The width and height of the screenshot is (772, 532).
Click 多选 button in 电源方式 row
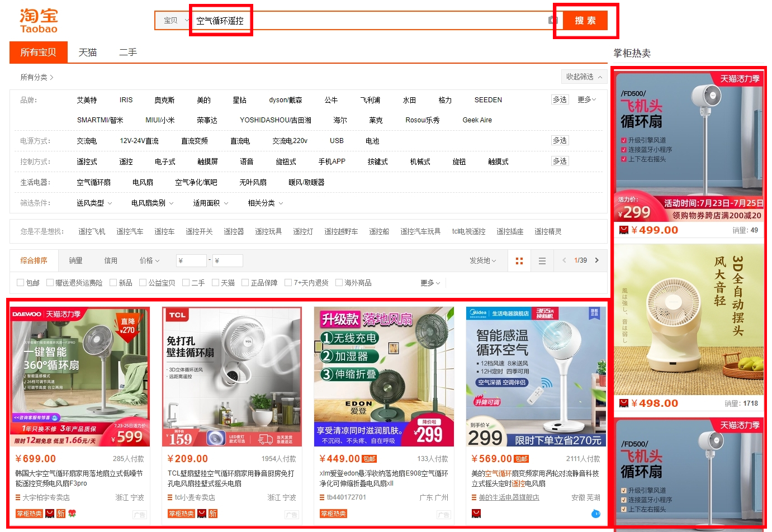pyautogui.click(x=560, y=140)
